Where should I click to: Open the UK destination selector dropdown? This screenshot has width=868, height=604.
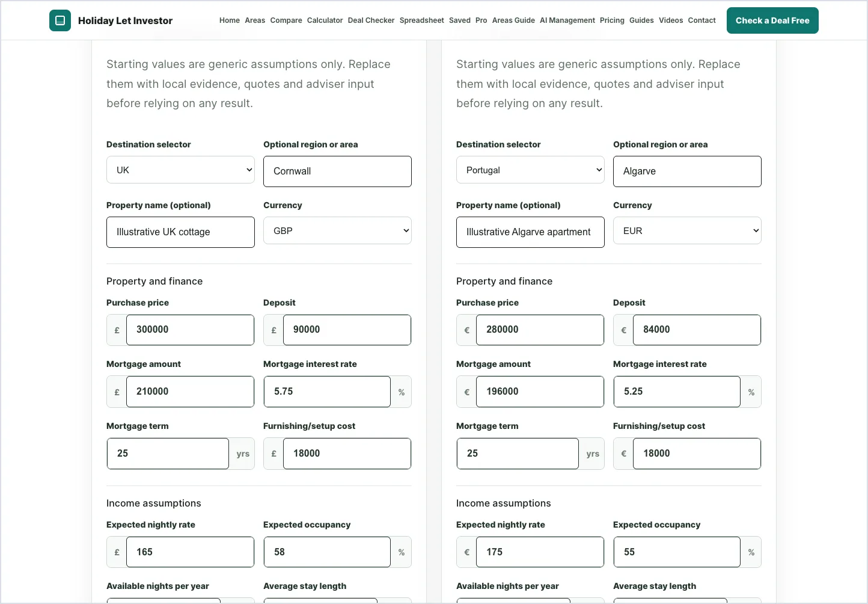tap(180, 170)
